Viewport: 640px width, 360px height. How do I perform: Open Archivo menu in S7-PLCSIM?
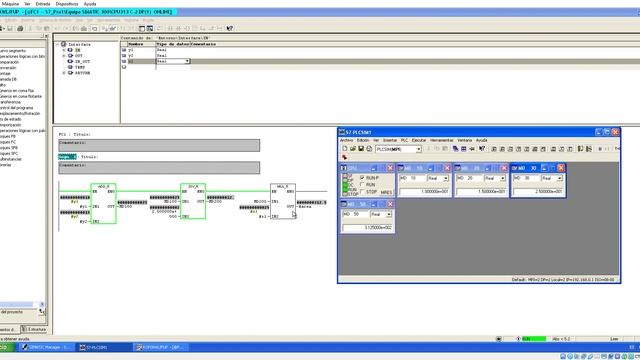[347, 140]
